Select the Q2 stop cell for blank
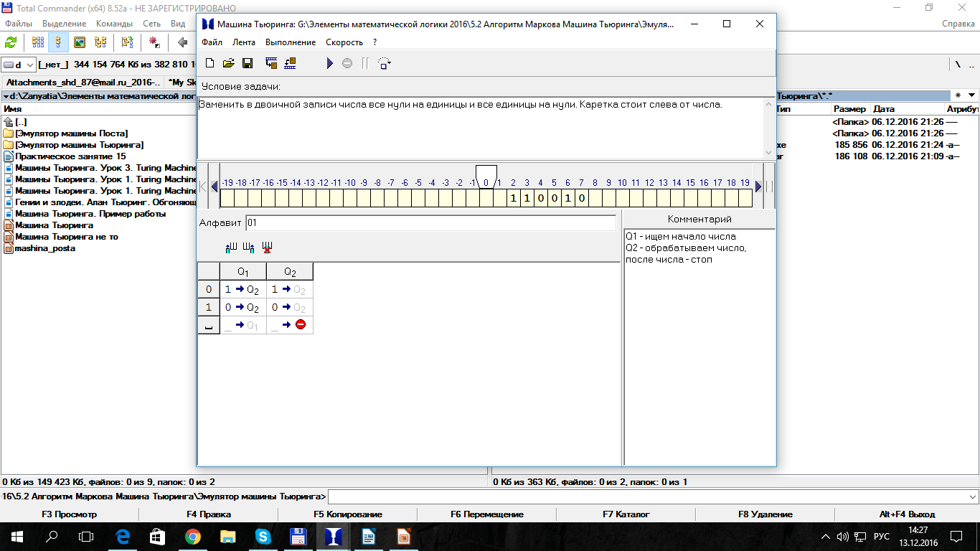 290,325
